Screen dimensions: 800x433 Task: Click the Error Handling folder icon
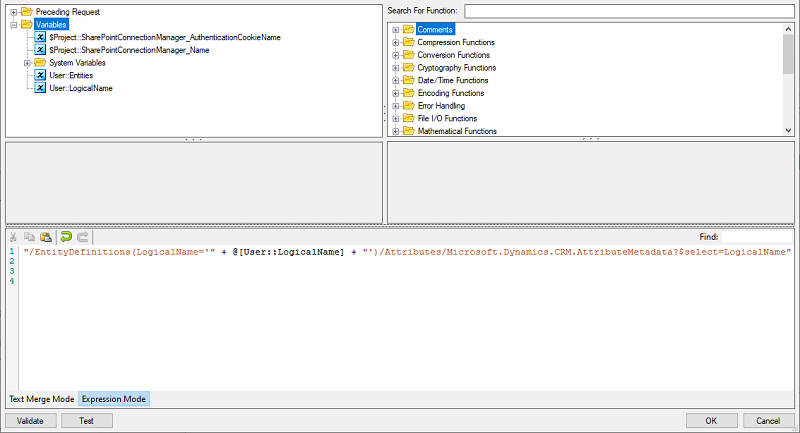[x=408, y=106]
